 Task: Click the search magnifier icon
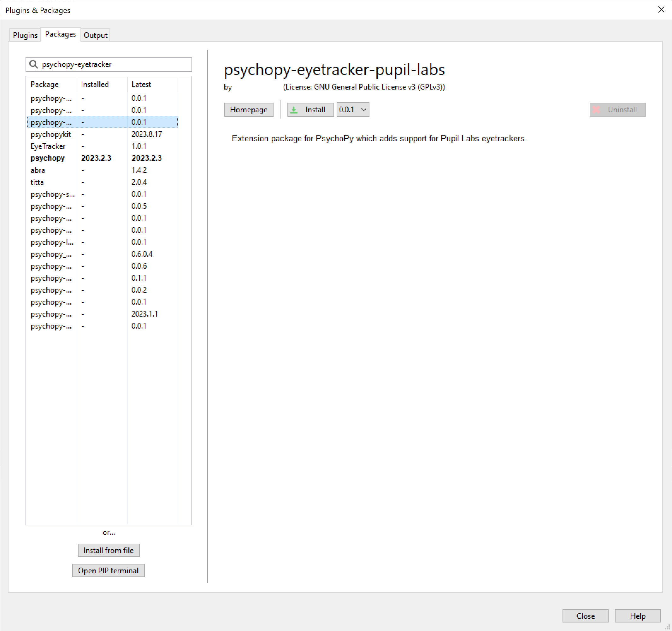(33, 64)
